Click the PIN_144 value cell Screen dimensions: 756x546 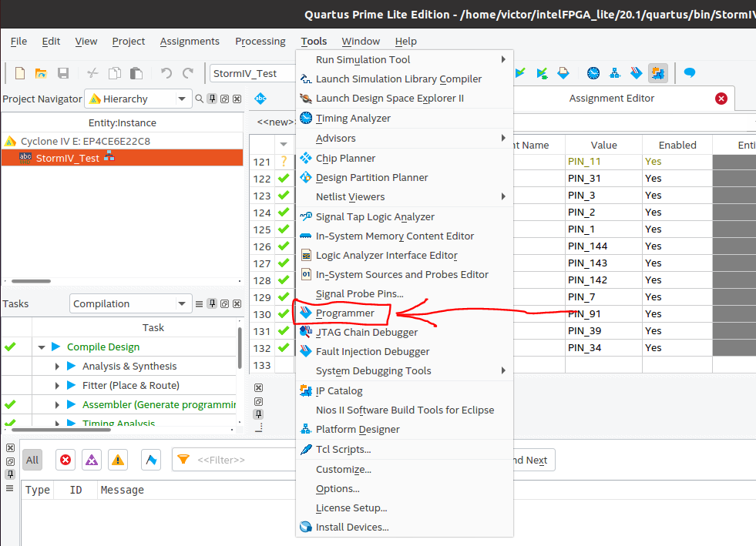[x=603, y=246]
